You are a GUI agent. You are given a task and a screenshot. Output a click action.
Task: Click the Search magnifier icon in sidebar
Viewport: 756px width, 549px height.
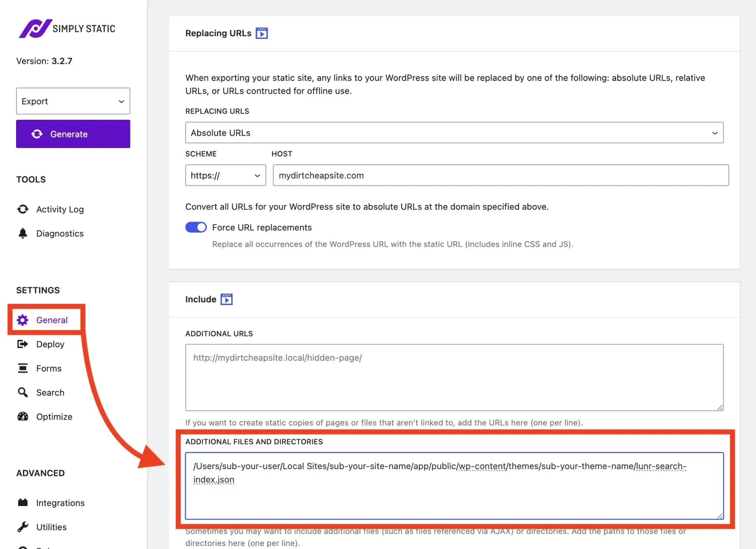click(22, 392)
